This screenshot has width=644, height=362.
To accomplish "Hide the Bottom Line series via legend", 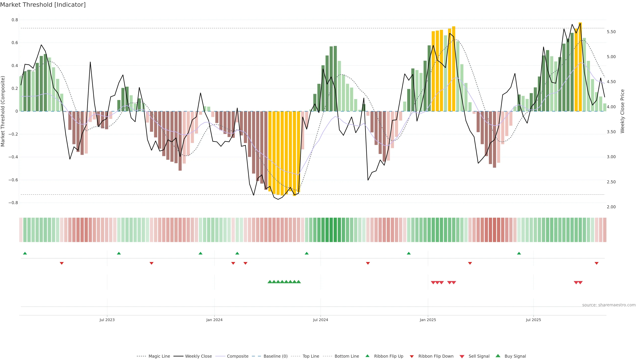I will click(x=346, y=356).
